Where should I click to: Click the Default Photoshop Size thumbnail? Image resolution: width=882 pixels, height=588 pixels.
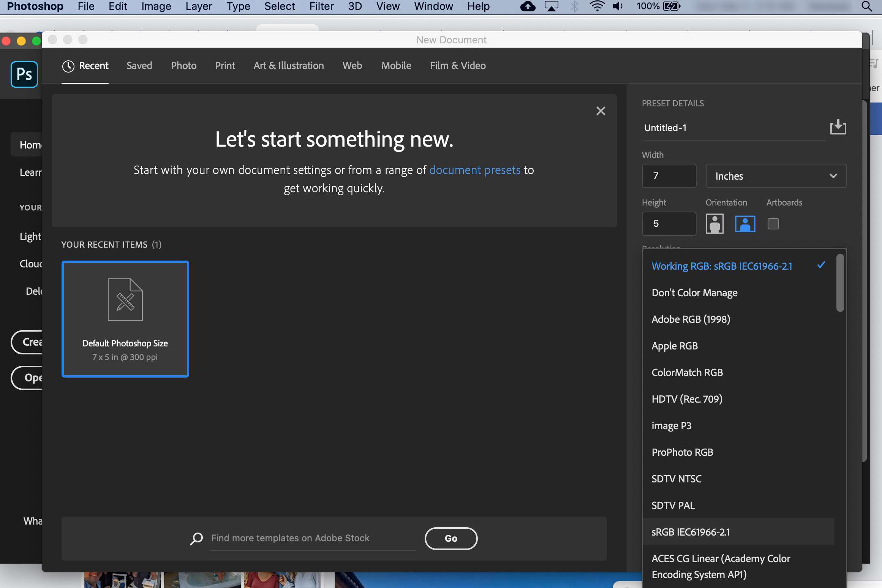point(125,319)
